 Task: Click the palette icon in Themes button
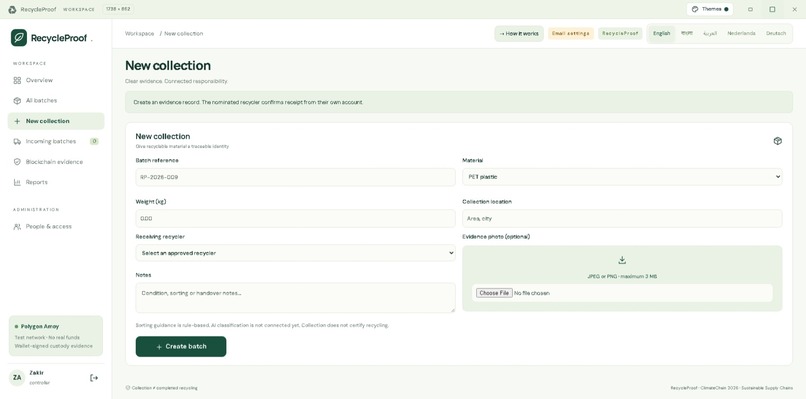pyautogui.click(x=695, y=9)
